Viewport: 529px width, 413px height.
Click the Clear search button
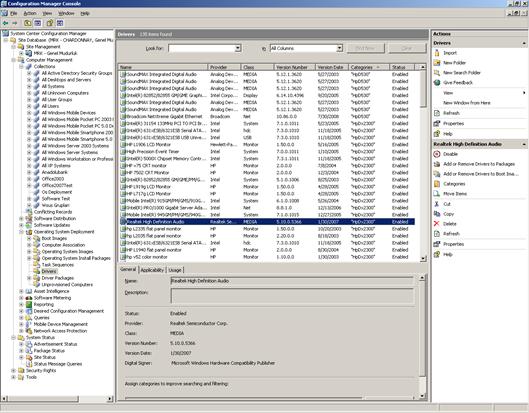pos(407,48)
